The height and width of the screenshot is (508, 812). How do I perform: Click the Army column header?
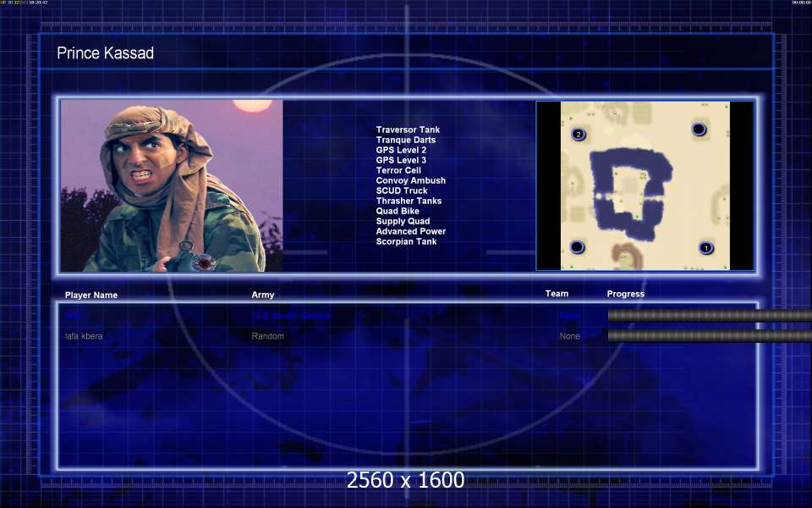pos(263,295)
